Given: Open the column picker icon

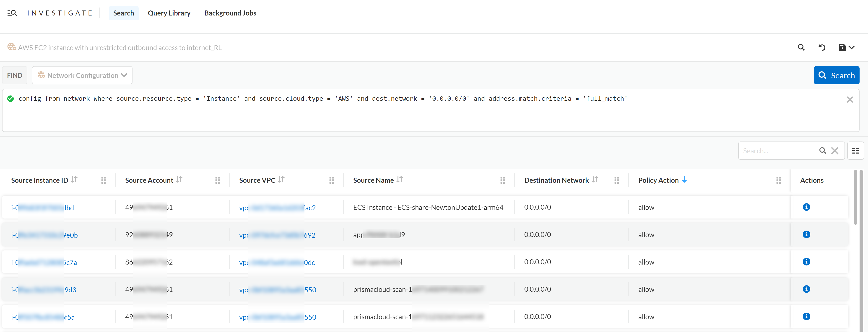Looking at the screenshot, I should click(855, 151).
